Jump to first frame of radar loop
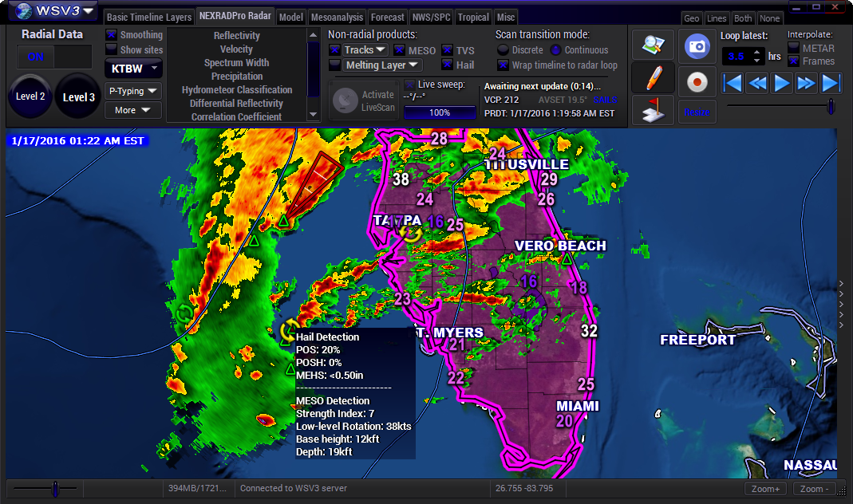853x504 pixels. (733, 83)
